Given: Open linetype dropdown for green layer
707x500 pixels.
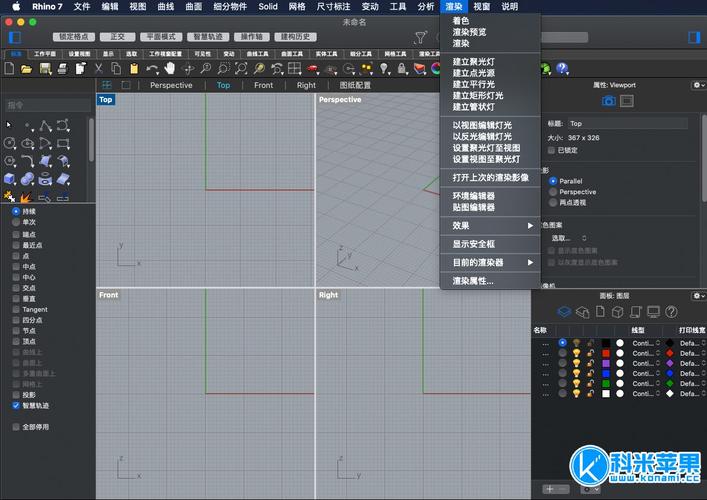Looking at the screenshot, I should [x=646, y=384].
